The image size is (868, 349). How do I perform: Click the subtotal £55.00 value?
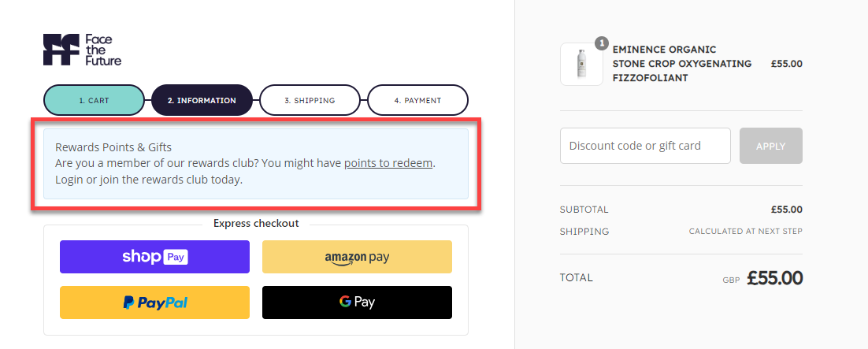click(x=786, y=210)
